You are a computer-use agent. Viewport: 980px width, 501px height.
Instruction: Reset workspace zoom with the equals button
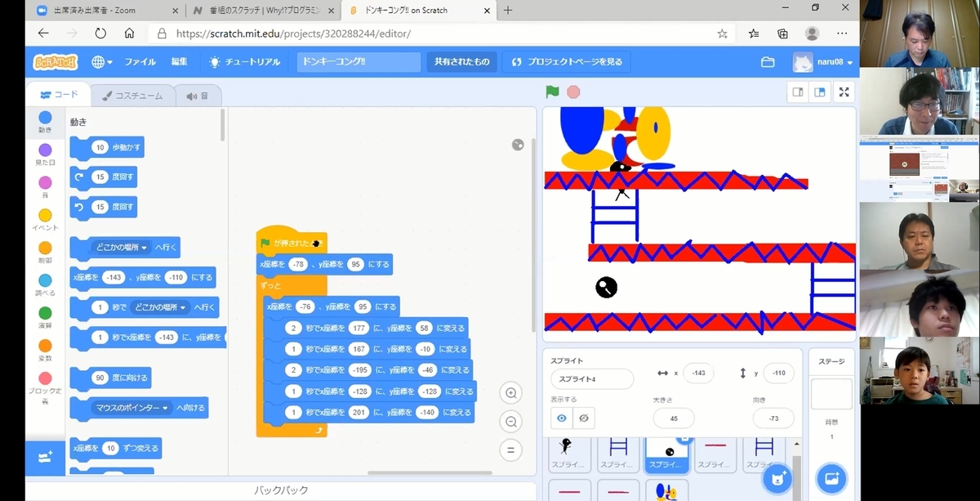coord(511,450)
